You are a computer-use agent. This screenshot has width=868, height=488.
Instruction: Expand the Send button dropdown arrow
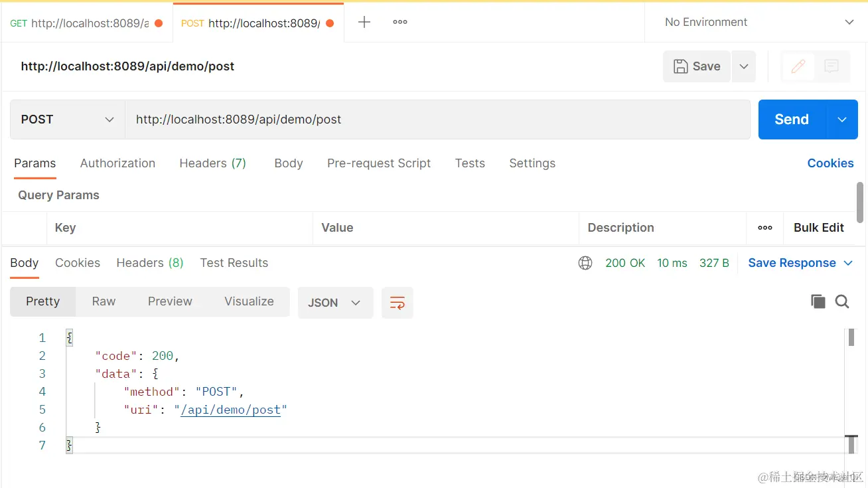(842, 120)
